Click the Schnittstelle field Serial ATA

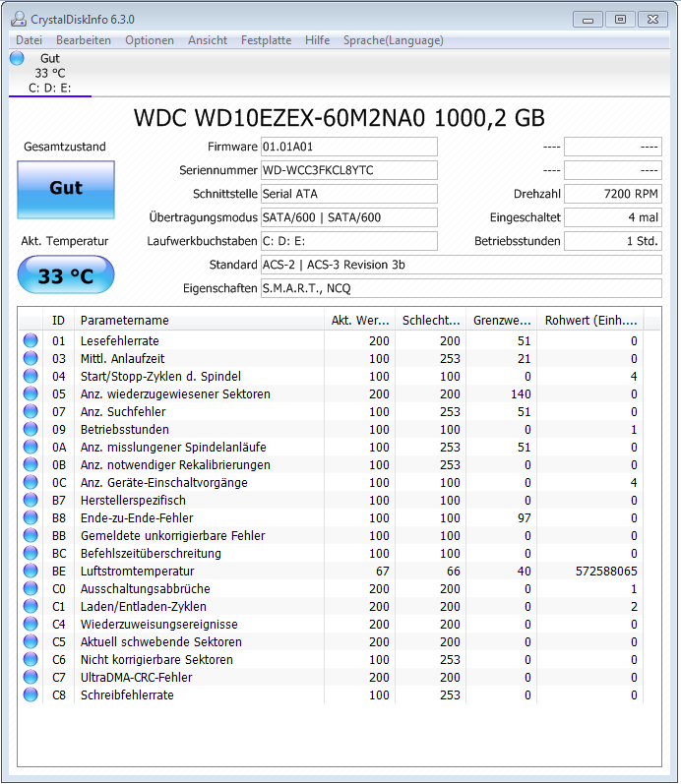(x=349, y=194)
